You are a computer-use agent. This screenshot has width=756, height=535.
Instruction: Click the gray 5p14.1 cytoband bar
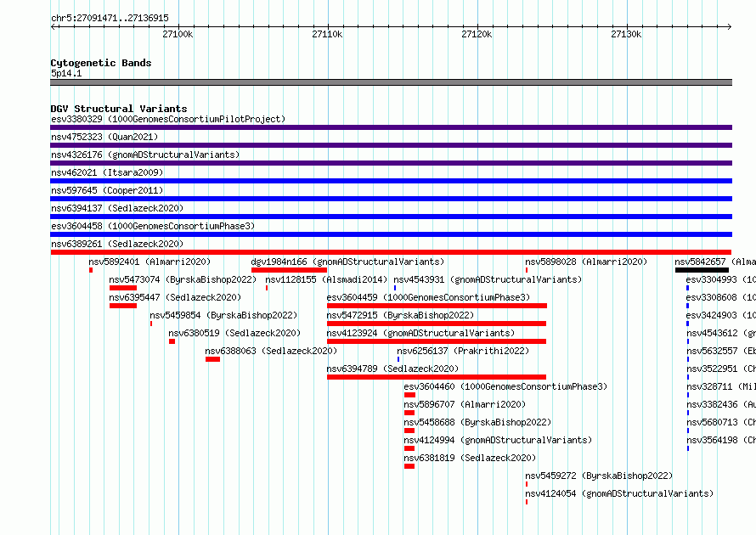point(391,82)
